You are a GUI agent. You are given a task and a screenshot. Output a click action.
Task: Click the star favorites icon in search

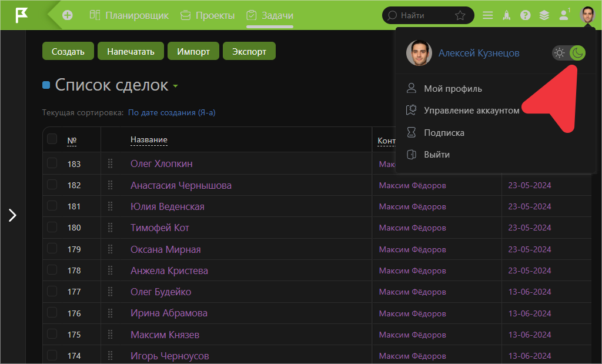click(x=460, y=15)
